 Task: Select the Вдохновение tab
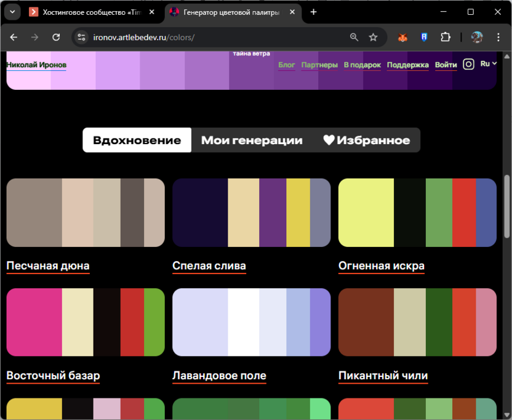[x=137, y=140]
